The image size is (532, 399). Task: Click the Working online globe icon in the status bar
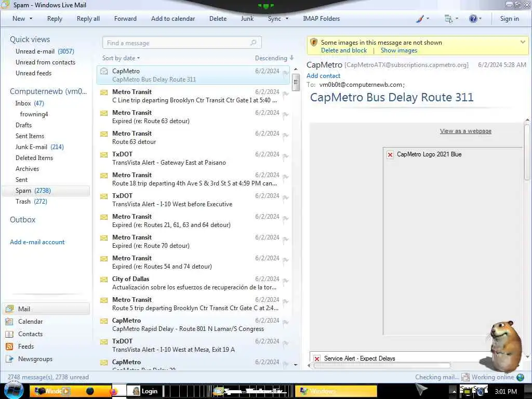pyautogui.click(x=520, y=377)
